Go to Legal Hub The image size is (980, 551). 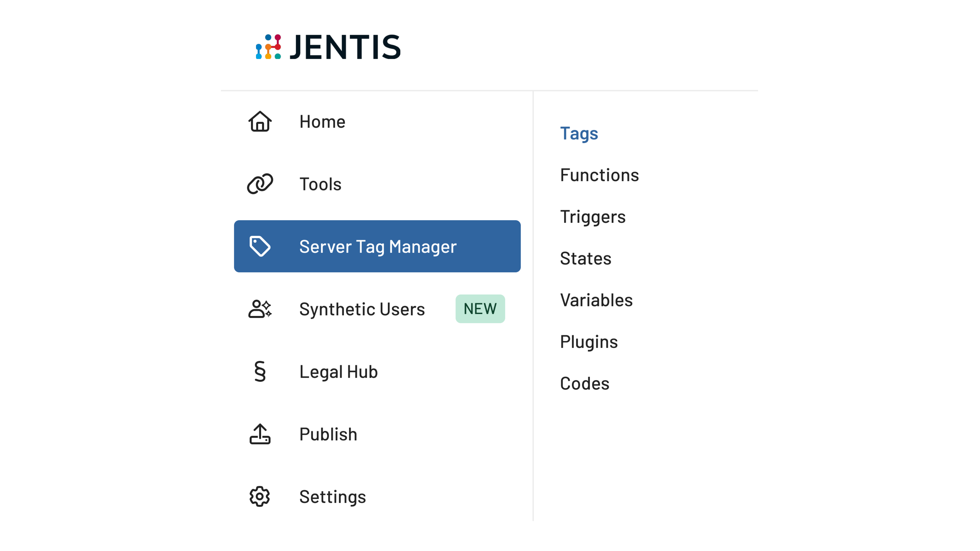(x=338, y=371)
